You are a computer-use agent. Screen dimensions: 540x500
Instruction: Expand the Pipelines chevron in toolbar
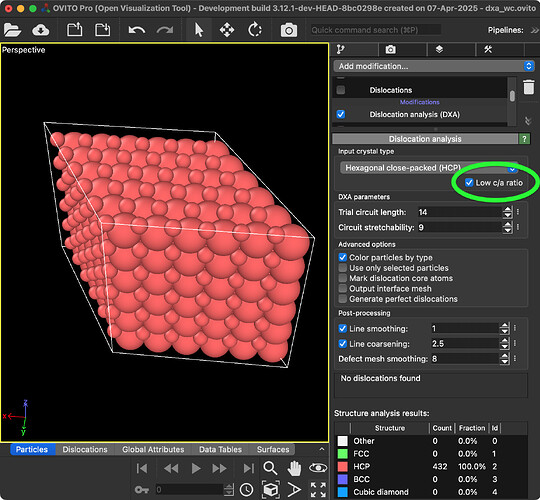534,30
